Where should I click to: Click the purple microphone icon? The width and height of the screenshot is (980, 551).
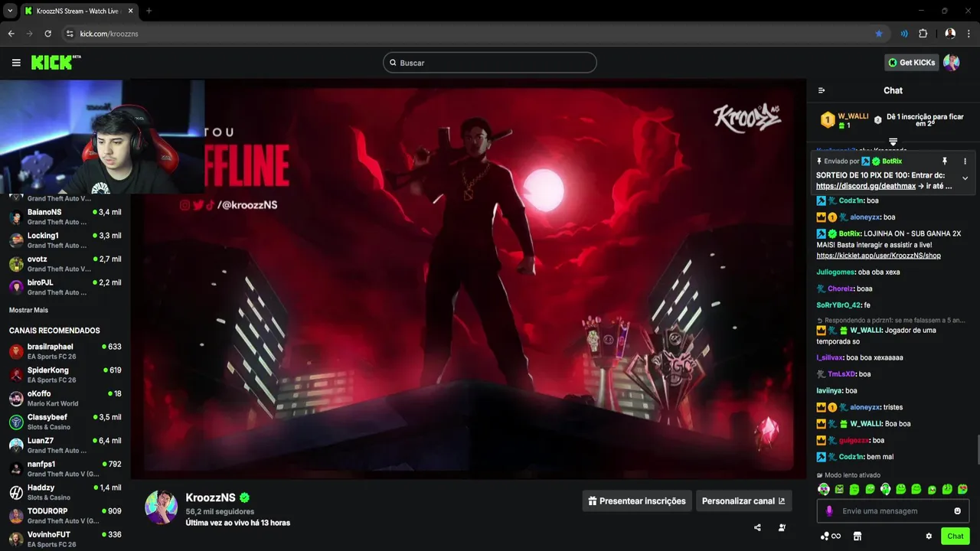coord(829,511)
